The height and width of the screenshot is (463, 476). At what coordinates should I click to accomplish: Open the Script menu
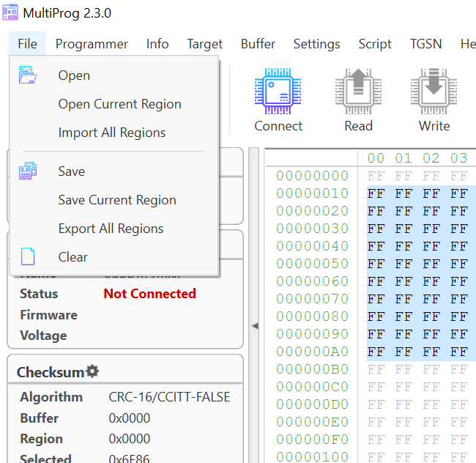[x=375, y=44]
